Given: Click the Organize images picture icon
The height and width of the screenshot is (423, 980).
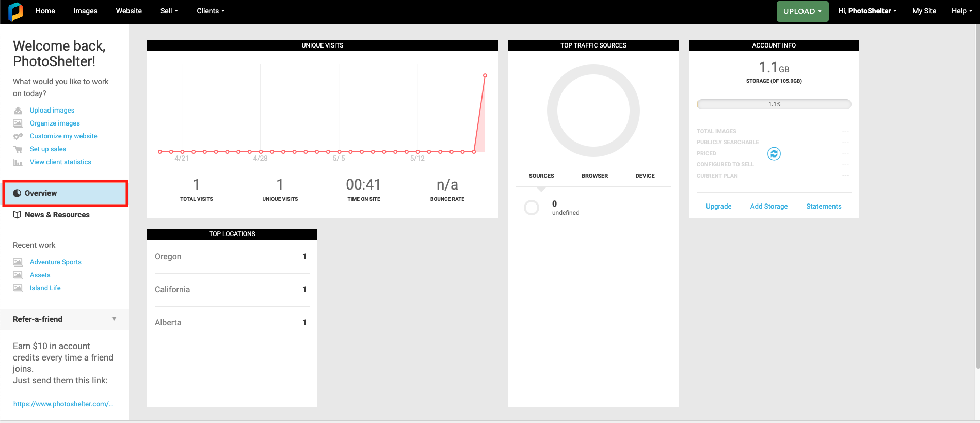Looking at the screenshot, I should (18, 123).
